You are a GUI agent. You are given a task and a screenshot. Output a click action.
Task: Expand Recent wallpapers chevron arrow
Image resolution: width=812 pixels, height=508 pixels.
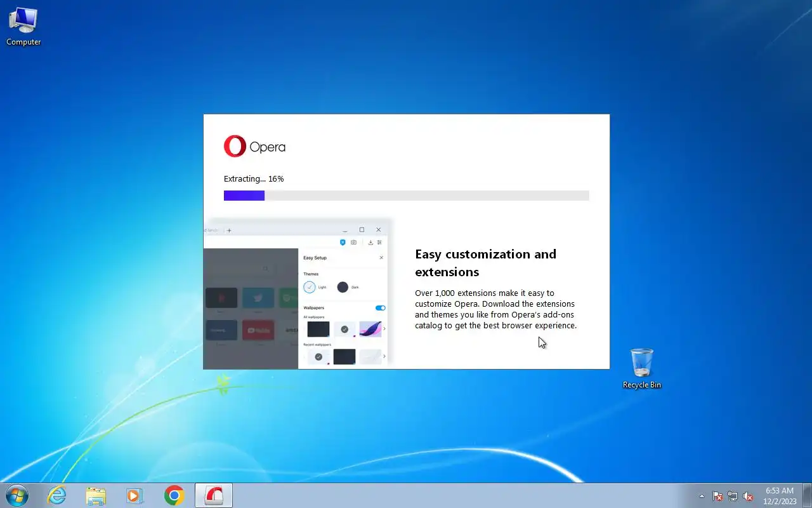[x=384, y=356]
